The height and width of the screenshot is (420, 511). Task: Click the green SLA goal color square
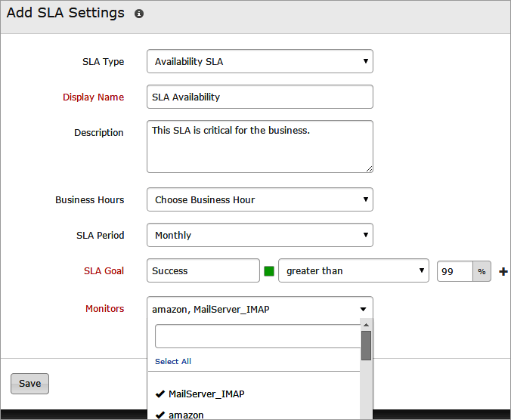[x=268, y=271]
